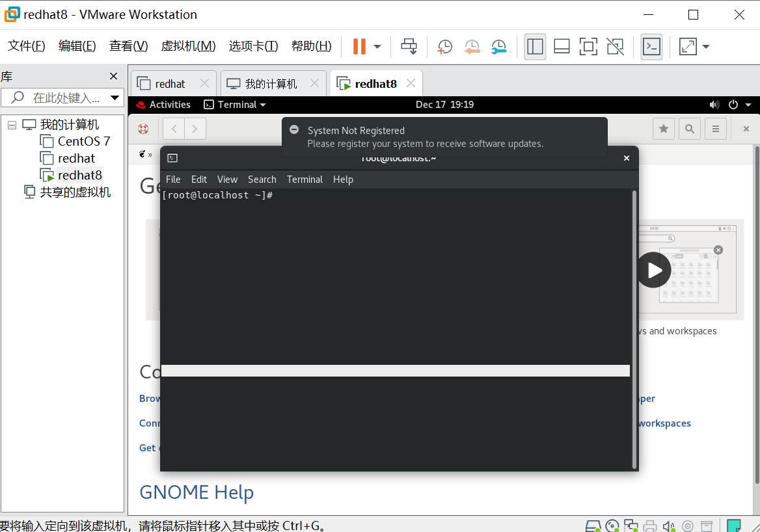Go back in the Help window
Screen dimensions: 760x532
(174, 129)
